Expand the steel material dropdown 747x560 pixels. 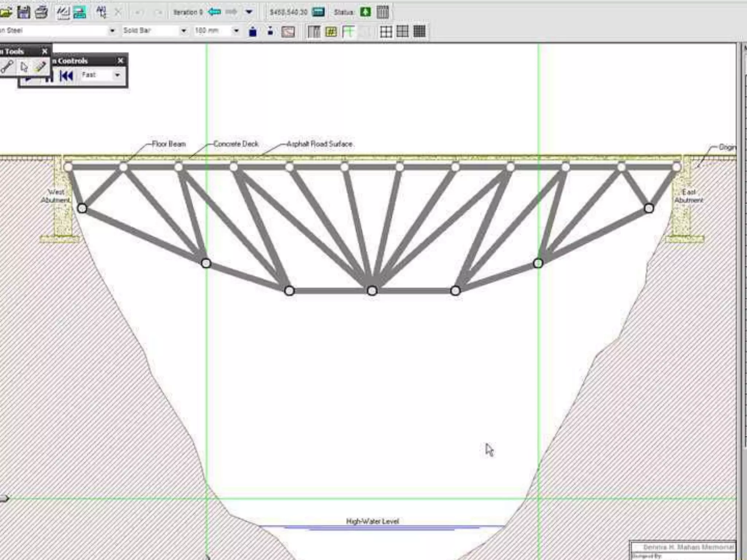click(x=112, y=31)
